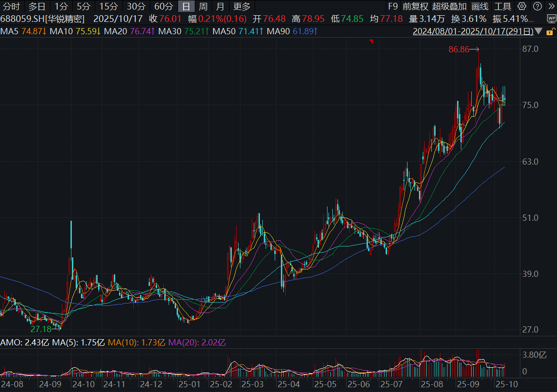
Task: Toggle the yellow lock icon
Action: 550,32
